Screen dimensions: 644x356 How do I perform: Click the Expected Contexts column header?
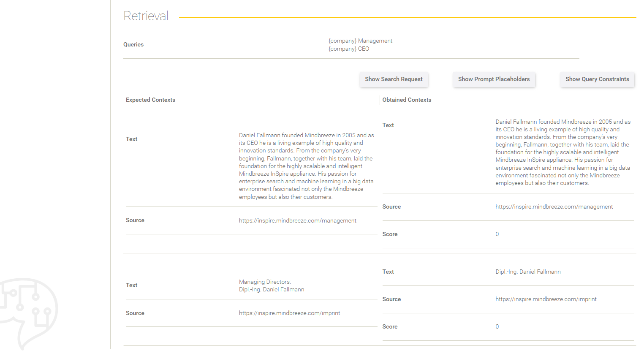(150, 100)
